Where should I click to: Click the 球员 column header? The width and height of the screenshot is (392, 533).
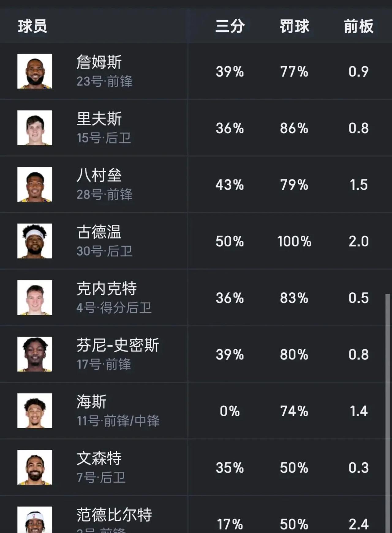click(x=32, y=26)
